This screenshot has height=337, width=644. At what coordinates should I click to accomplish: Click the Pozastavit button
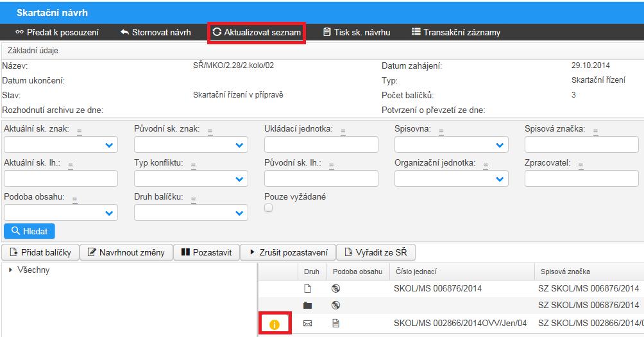click(x=207, y=252)
